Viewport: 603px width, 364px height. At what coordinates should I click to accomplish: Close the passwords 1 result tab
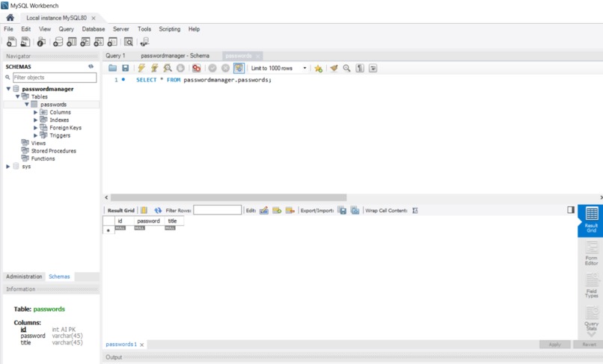click(x=142, y=345)
